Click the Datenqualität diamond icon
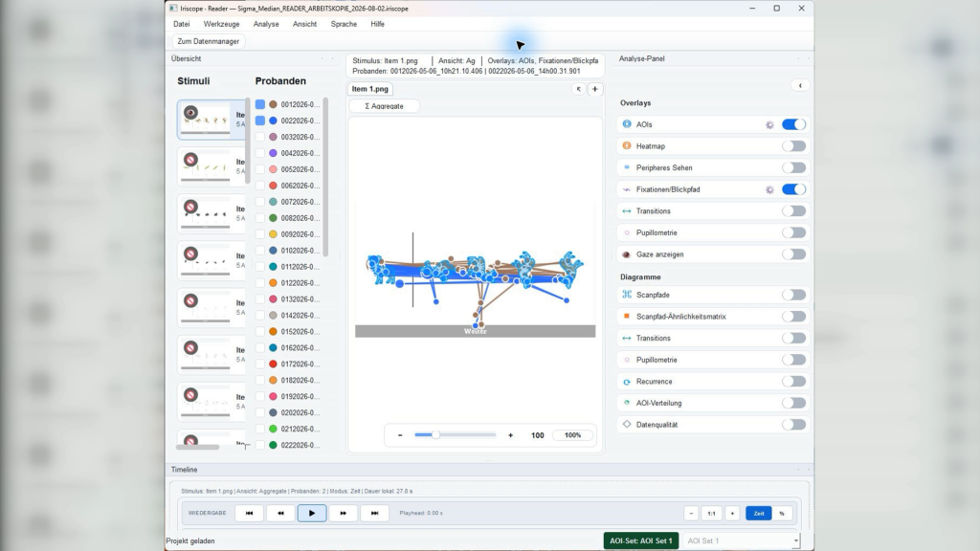The image size is (980, 551). coord(627,424)
